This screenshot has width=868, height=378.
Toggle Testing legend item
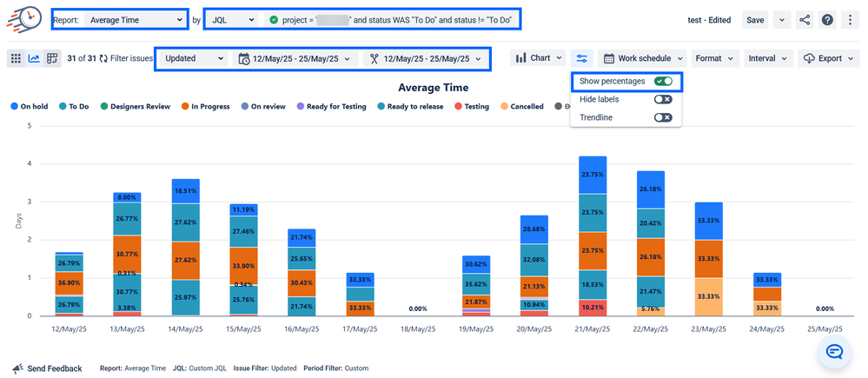[472, 106]
